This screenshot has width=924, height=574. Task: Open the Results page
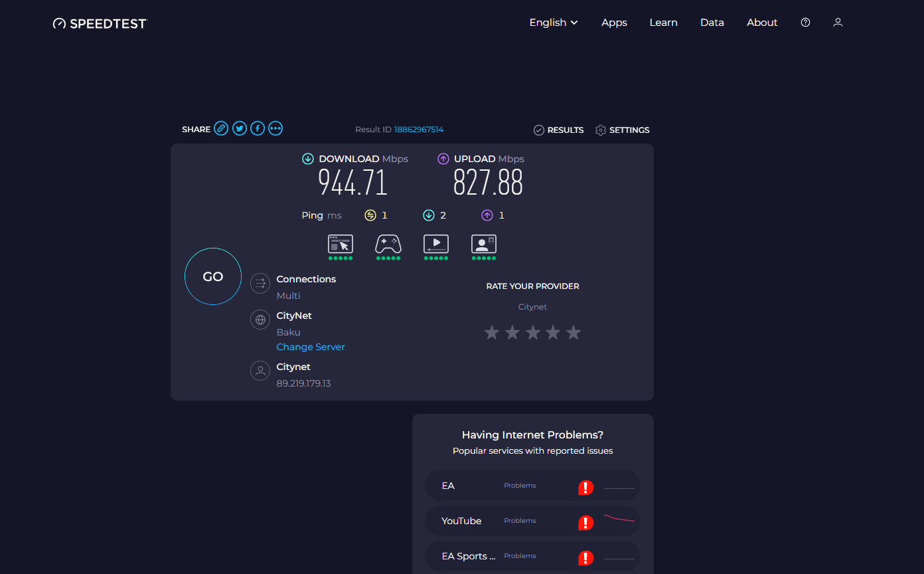coord(559,130)
